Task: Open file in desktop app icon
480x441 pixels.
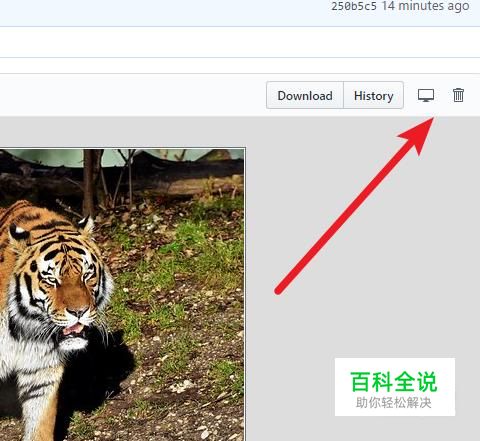Action: (x=426, y=95)
